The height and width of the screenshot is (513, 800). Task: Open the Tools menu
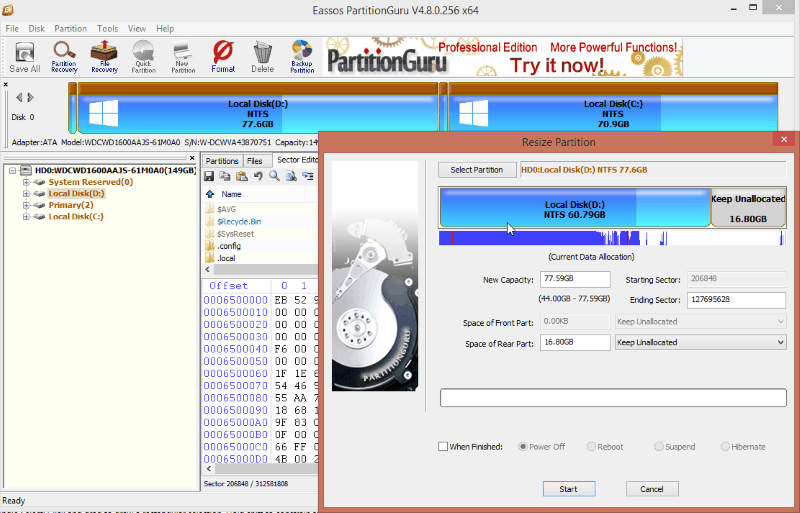pos(107,29)
